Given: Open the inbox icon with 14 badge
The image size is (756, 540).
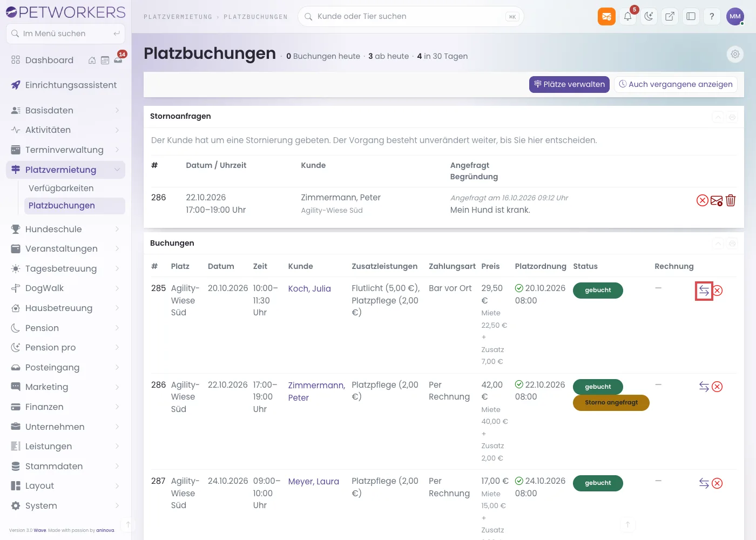Looking at the screenshot, I should [x=118, y=59].
